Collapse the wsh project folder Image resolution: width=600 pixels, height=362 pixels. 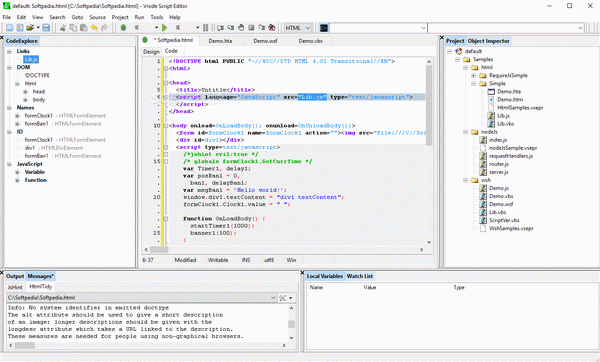point(466,180)
